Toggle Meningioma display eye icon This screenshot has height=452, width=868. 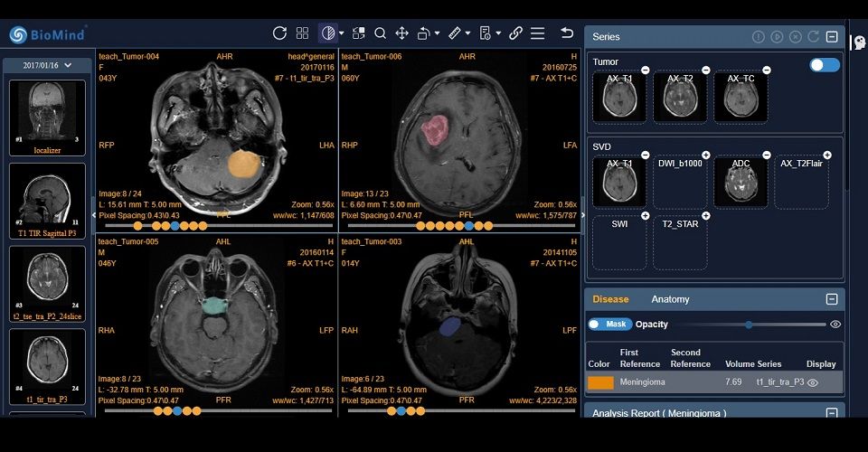[x=813, y=382]
